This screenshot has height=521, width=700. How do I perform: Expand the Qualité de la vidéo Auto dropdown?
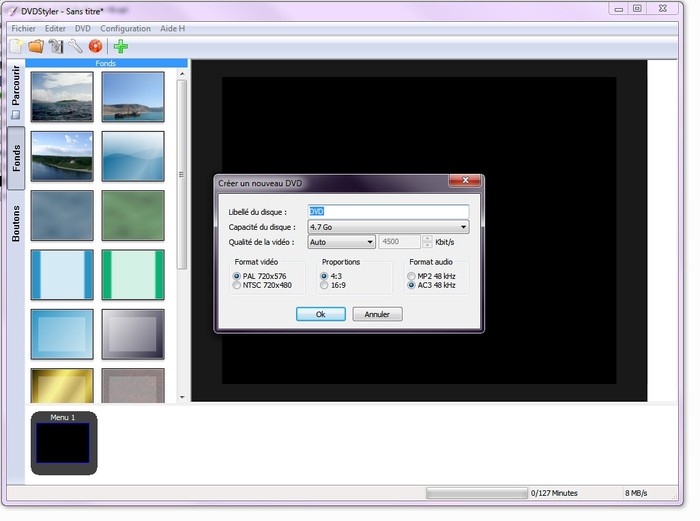[x=342, y=242]
